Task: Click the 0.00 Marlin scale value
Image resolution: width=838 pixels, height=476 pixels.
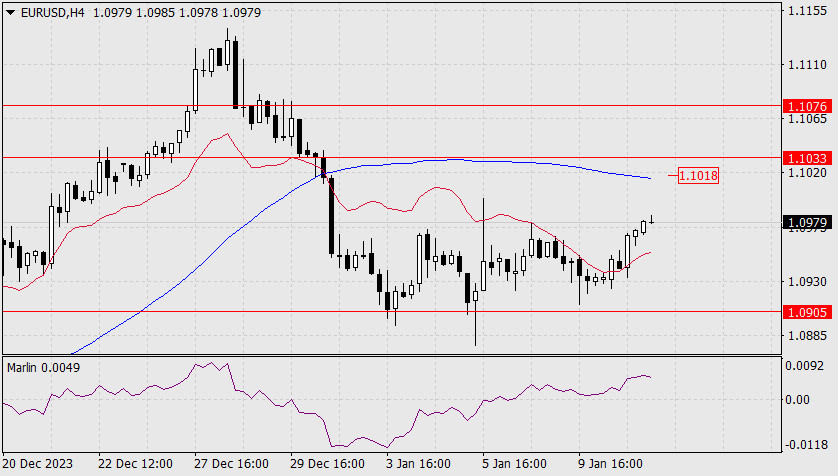Action: point(797,400)
